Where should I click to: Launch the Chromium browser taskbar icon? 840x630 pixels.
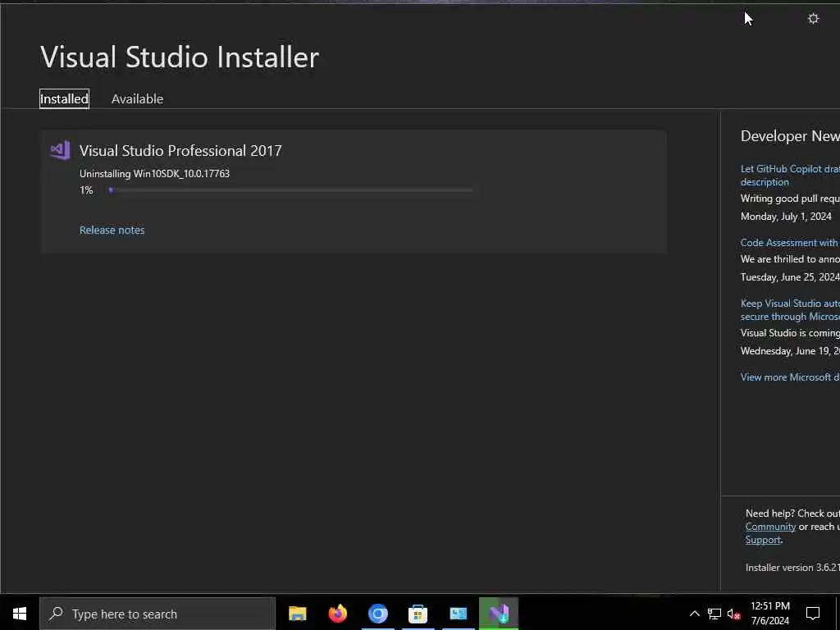pos(377,614)
